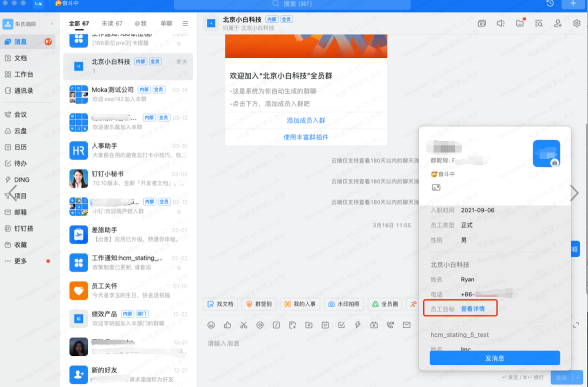Click the attach folder upload icon
The height and width of the screenshot is (387, 588).
pyautogui.click(x=308, y=325)
